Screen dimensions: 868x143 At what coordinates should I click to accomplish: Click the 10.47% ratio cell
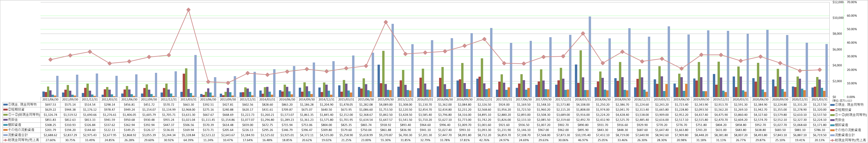pos(228,140)
